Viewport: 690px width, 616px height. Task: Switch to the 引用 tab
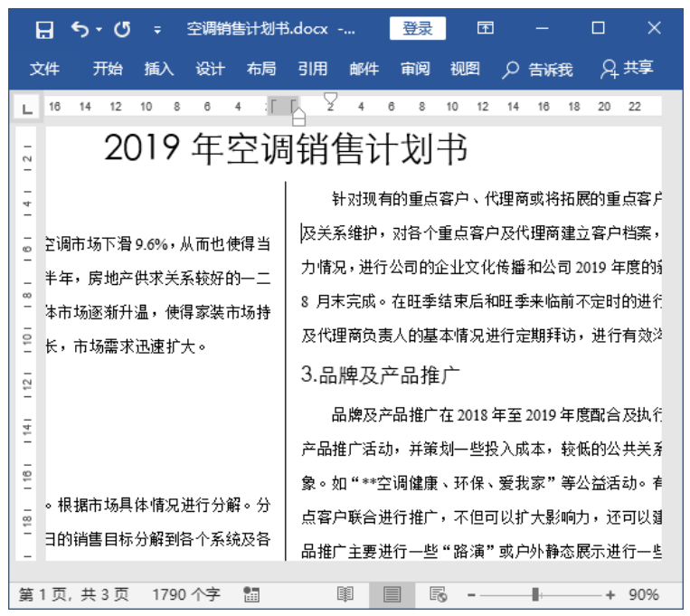312,69
